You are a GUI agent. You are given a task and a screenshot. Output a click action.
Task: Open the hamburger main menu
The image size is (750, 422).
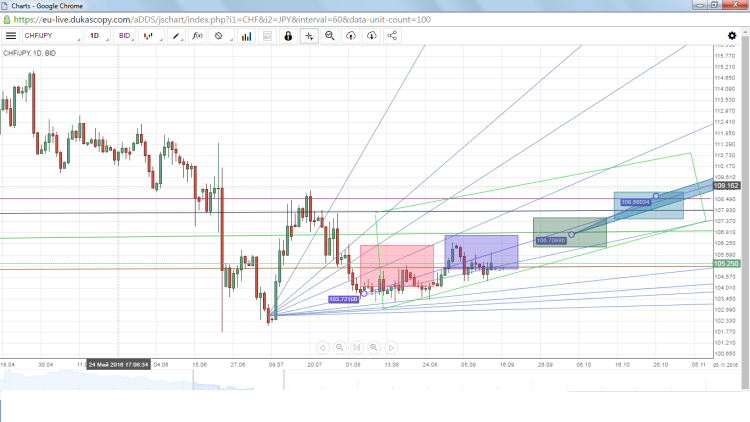coord(11,35)
